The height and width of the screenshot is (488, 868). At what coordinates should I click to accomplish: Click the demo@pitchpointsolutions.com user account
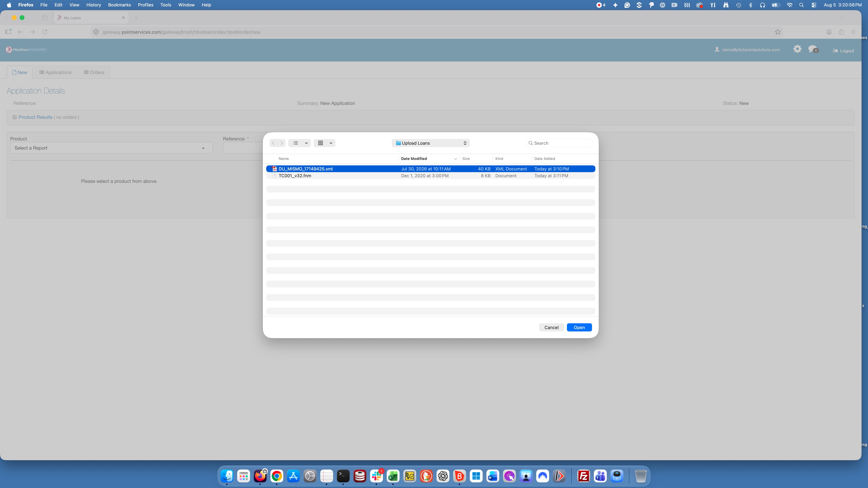click(x=747, y=50)
